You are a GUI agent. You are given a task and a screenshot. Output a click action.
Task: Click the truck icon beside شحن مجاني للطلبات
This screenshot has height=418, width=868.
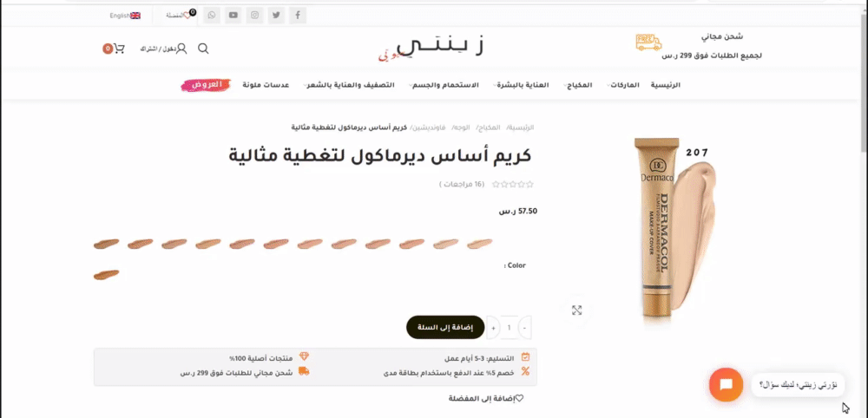coord(304,371)
